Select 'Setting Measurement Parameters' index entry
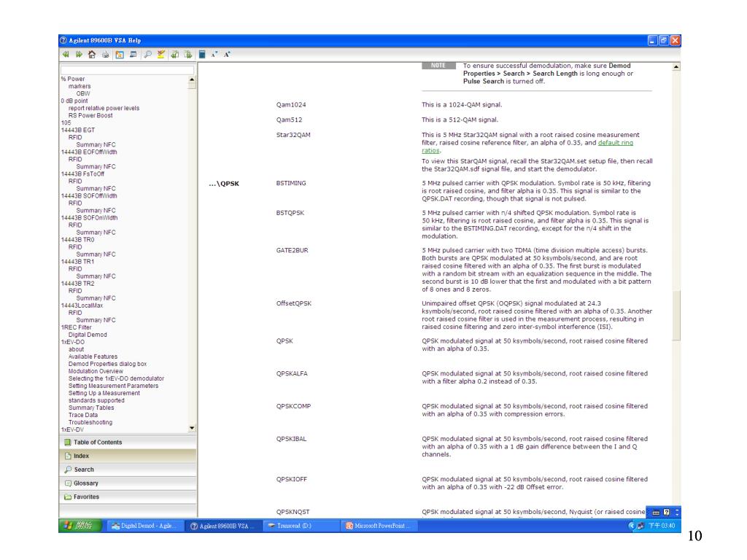This screenshot has height=560, width=747. pos(113,386)
